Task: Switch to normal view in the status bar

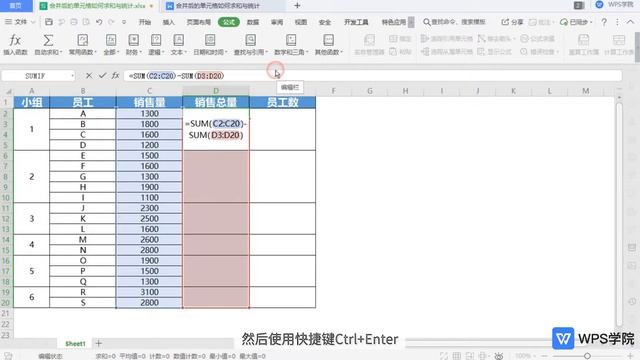Action: tap(457, 356)
